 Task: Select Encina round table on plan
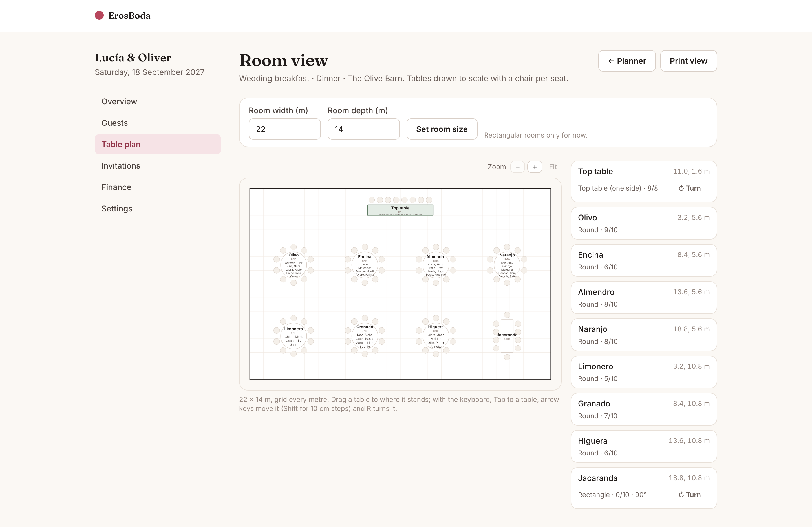pos(365,265)
